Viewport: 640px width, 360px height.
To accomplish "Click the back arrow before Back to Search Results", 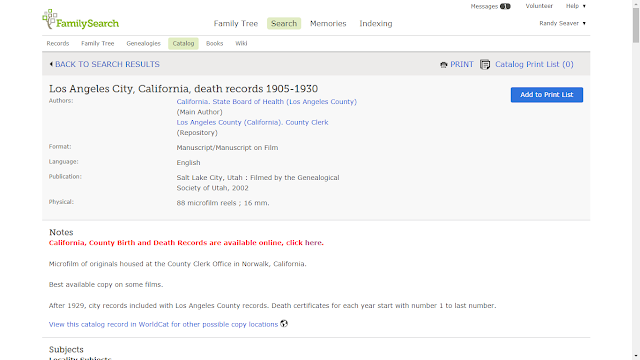I will tap(51, 64).
